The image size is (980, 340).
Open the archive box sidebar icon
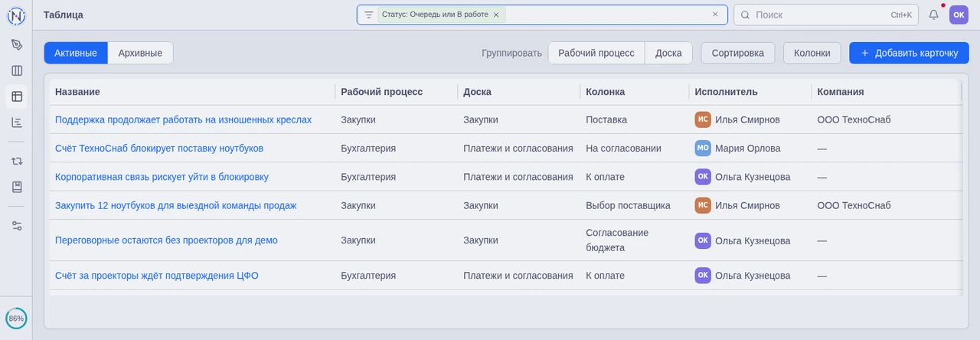pos(16,187)
